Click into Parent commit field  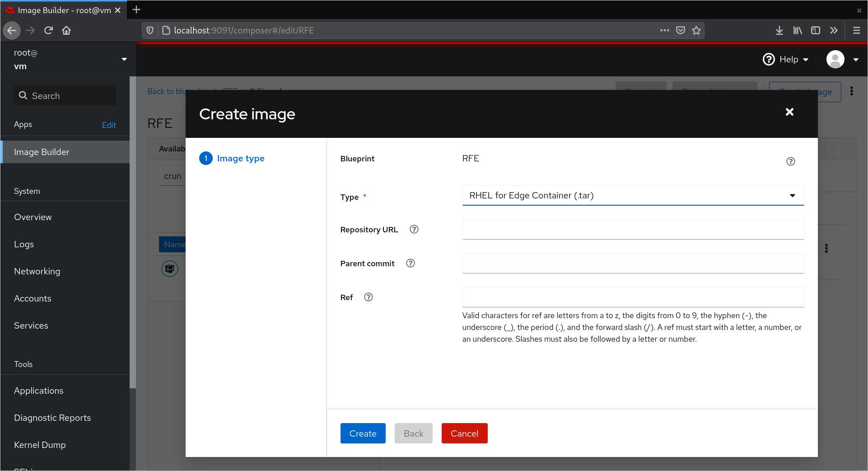click(x=633, y=263)
